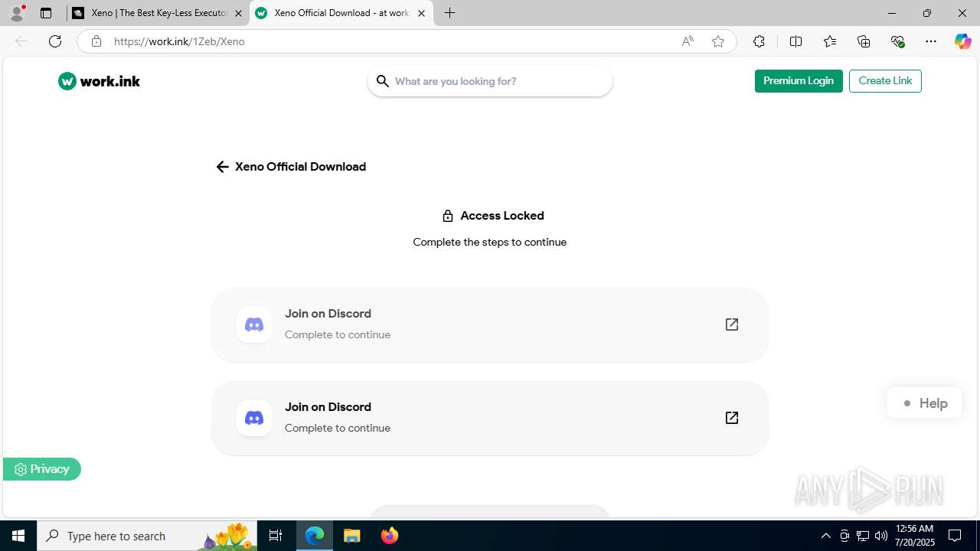Click the site search magnifier icon
Viewport: 980px width, 551px height.
tap(383, 81)
